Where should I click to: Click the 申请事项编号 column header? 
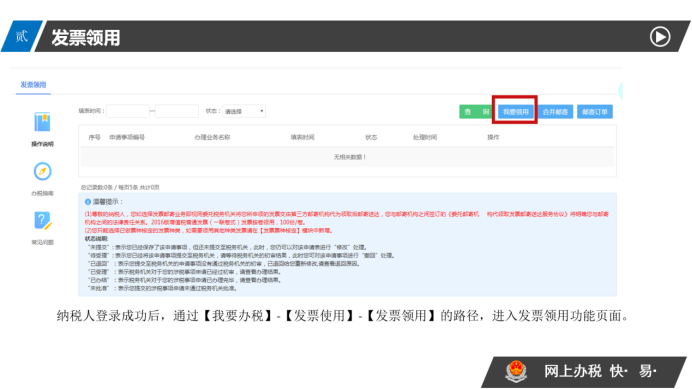pos(127,137)
